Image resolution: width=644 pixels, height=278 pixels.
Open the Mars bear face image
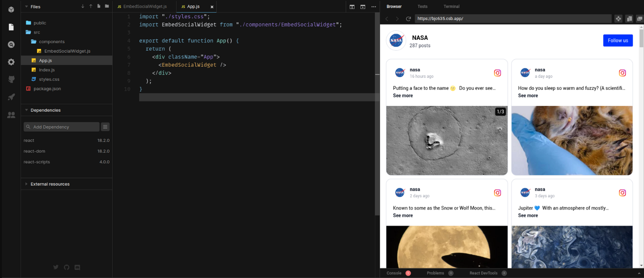(x=447, y=140)
